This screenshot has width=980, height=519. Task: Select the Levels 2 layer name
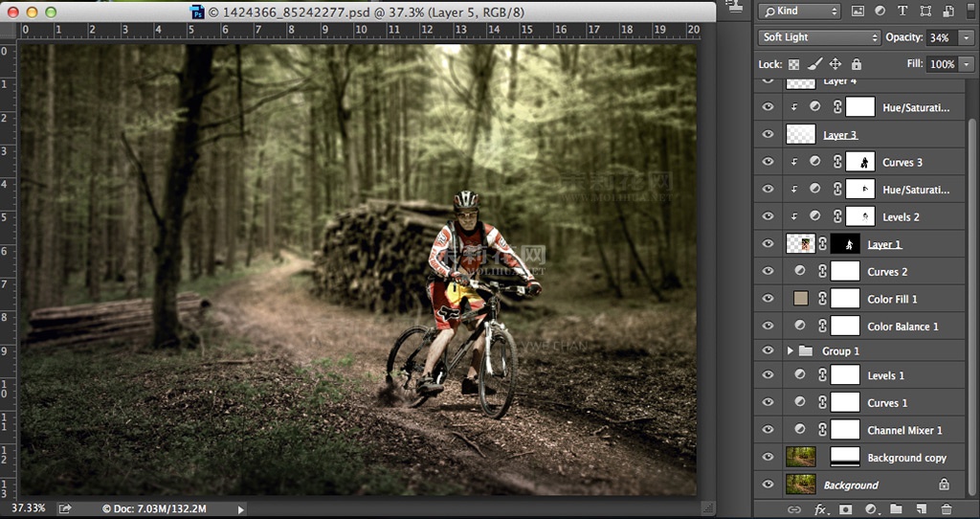[901, 216]
